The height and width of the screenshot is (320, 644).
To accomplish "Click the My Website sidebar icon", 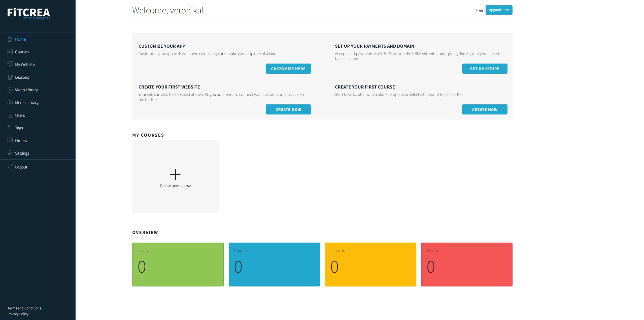I will (10, 64).
